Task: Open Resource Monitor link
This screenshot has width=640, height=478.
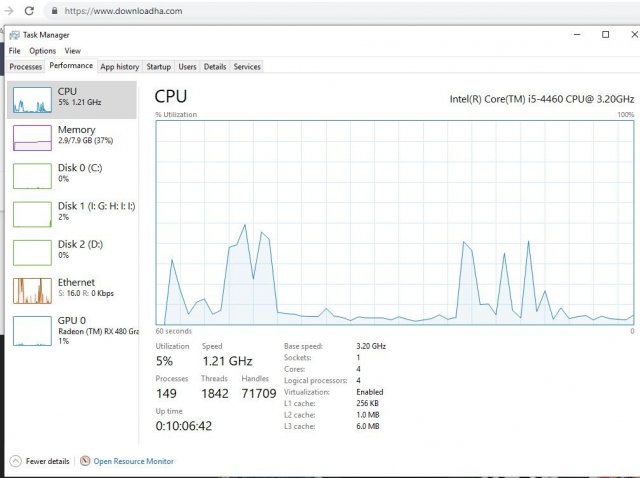Action: (133, 461)
